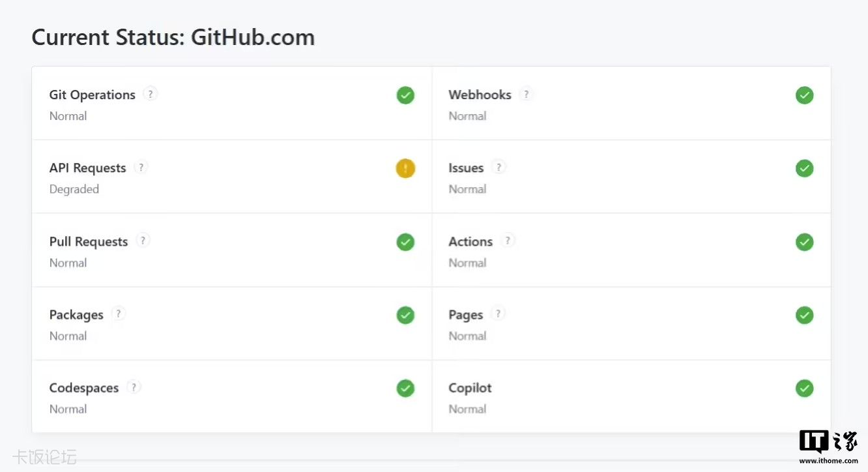Click the help icon beside Packages
This screenshot has height=472, width=868.
(x=118, y=314)
